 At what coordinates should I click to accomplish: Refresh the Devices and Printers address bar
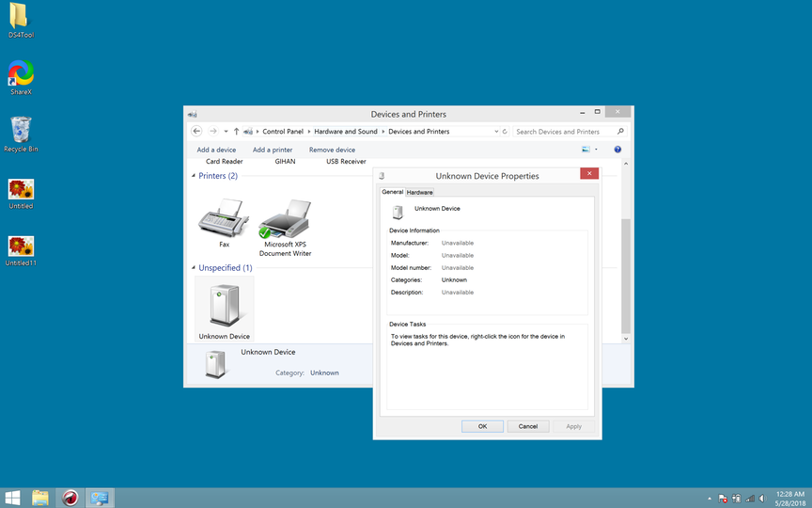coord(505,131)
